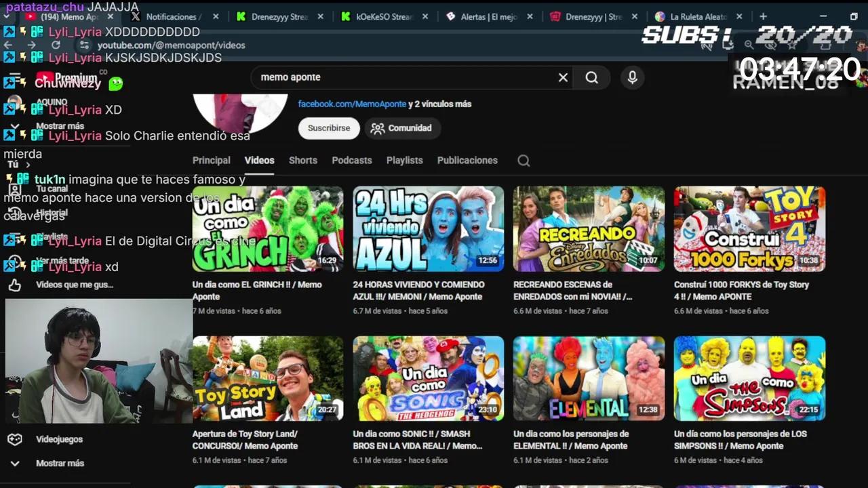Close the La Ruleta Aleatoria browser tab
Screen dimensions: 868x488
[739, 17]
